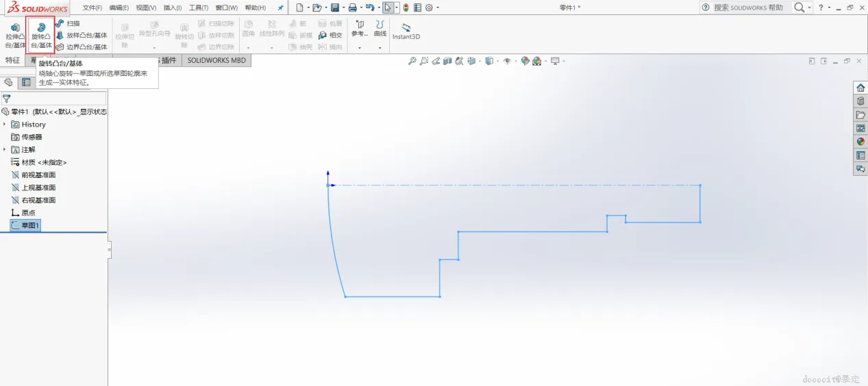
Task: Open the file properties list icon
Action: coord(418,8)
